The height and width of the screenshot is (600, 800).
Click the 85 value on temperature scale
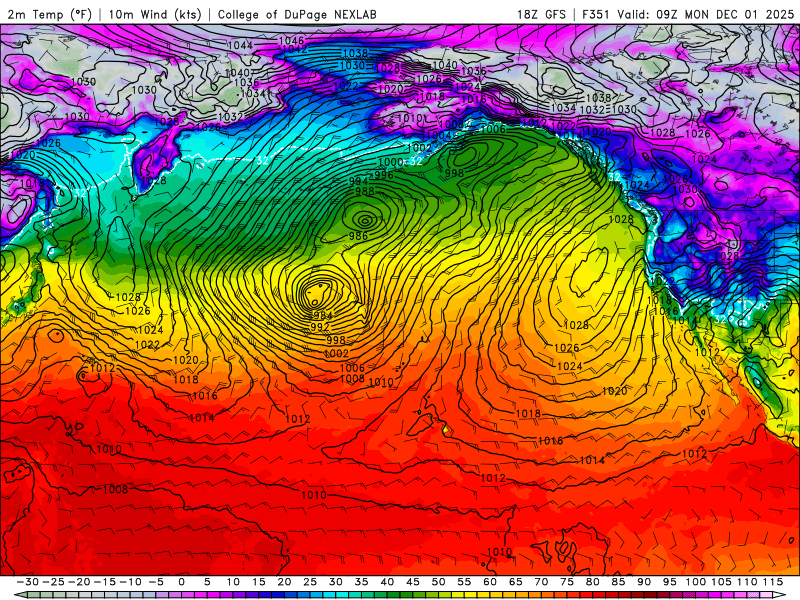618,582
